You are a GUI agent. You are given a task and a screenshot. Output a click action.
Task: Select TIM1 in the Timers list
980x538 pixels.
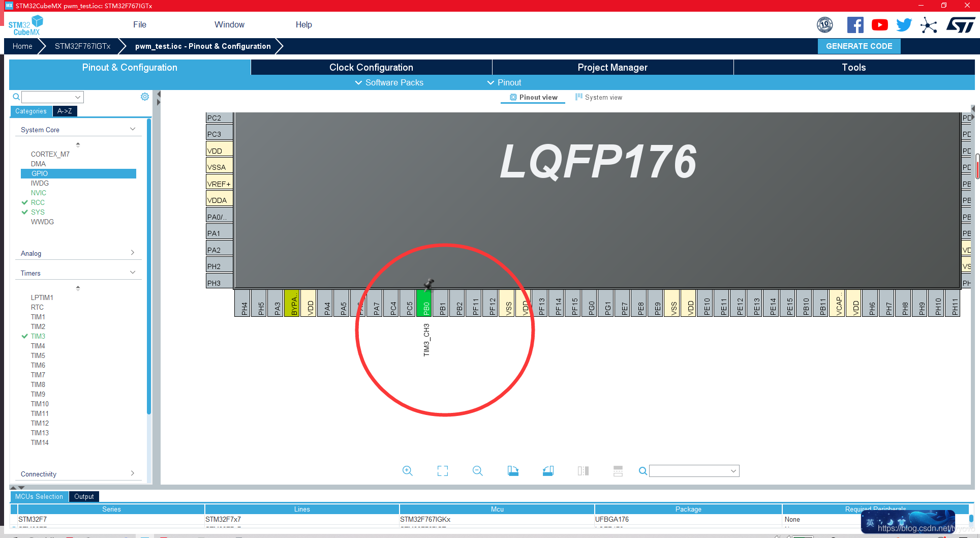(38, 317)
